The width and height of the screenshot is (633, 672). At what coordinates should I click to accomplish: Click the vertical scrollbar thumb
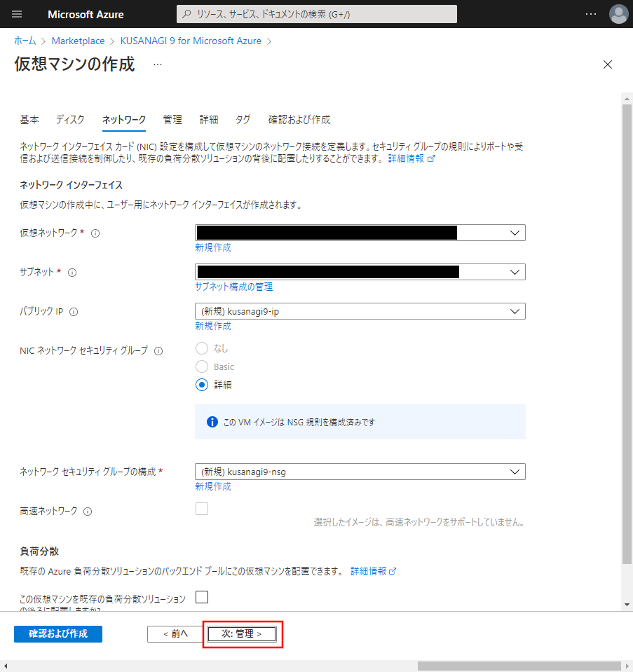(x=627, y=334)
